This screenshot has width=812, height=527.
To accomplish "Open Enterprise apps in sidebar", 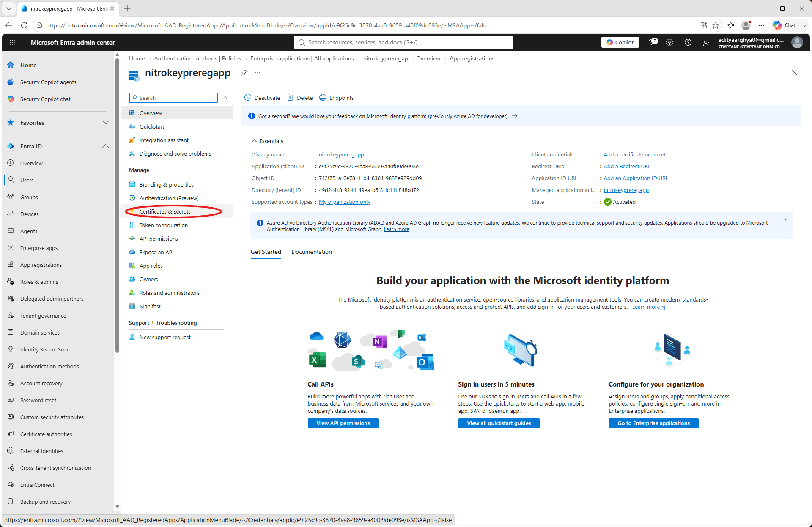I will coord(58,248).
